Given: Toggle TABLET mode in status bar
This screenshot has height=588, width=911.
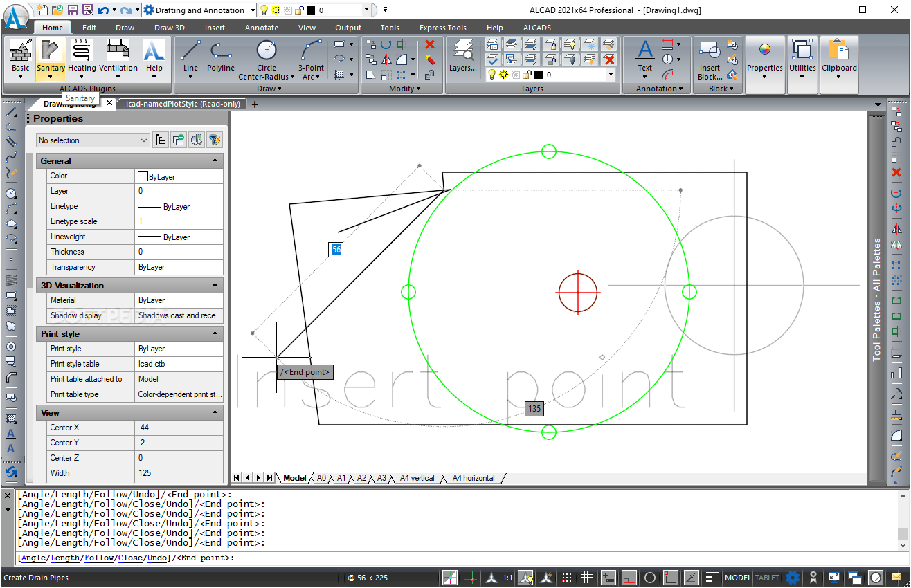Looking at the screenshot, I should tap(767, 578).
